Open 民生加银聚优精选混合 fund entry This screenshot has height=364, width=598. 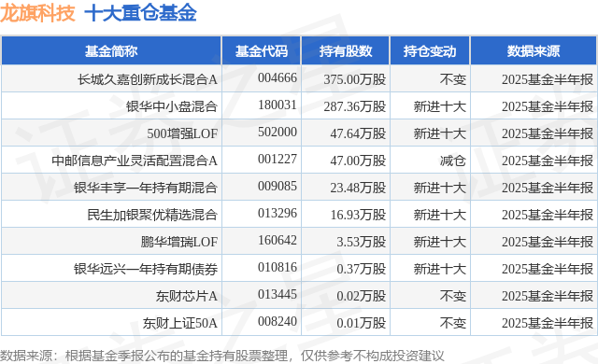pos(152,215)
